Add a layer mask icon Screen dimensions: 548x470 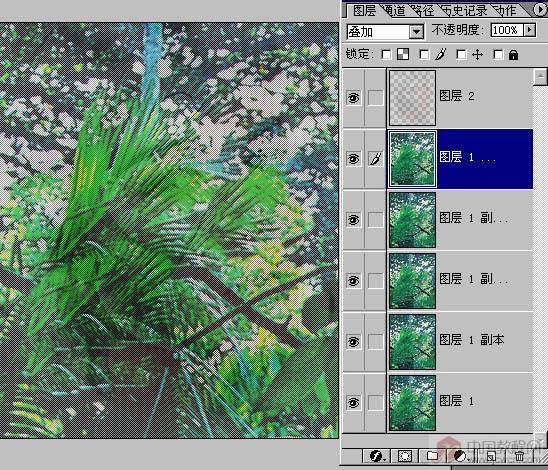click(x=405, y=456)
